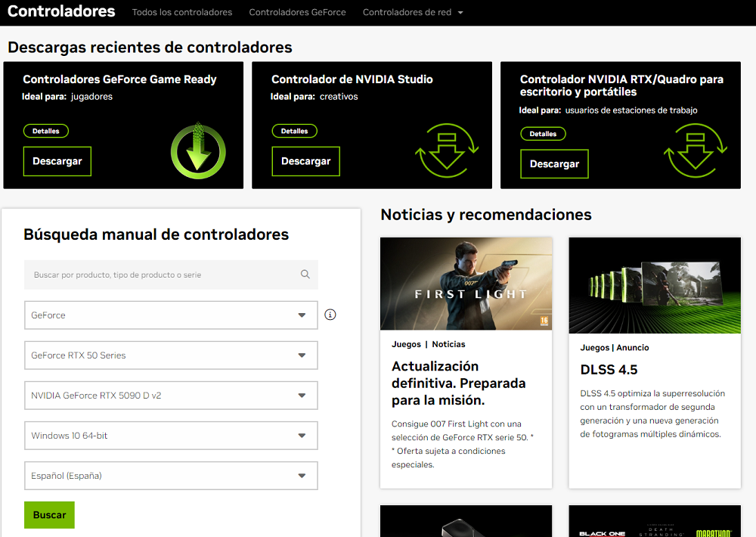Focus the Buscar por producto search field

tap(171, 275)
